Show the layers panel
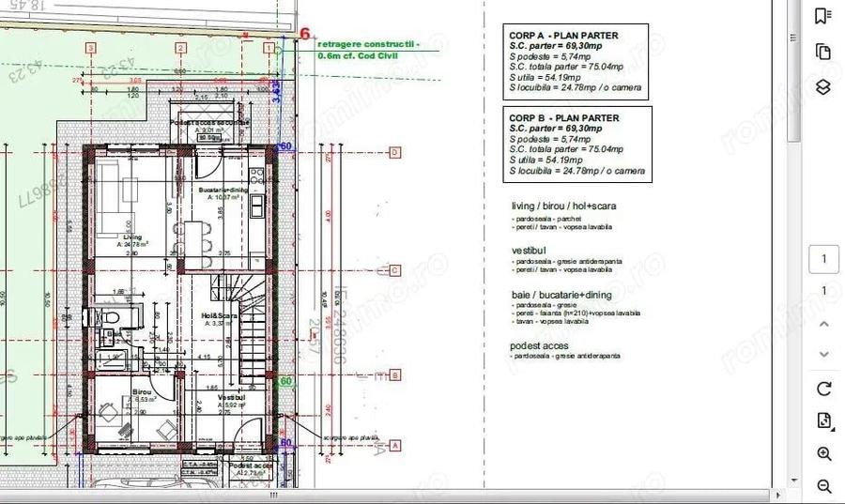This screenshot has height=504, width=845. pyautogui.click(x=823, y=87)
